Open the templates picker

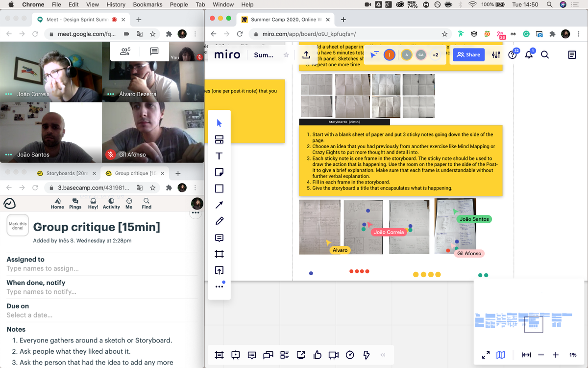(x=219, y=139)
